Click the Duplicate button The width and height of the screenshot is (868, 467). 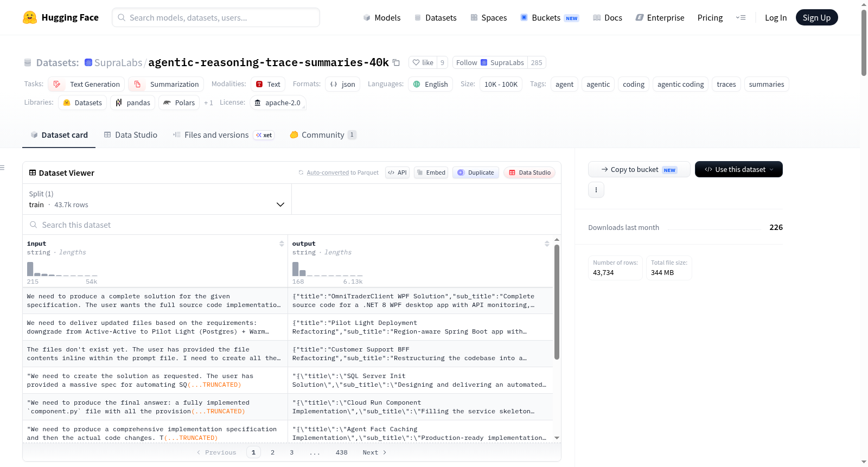476,172
